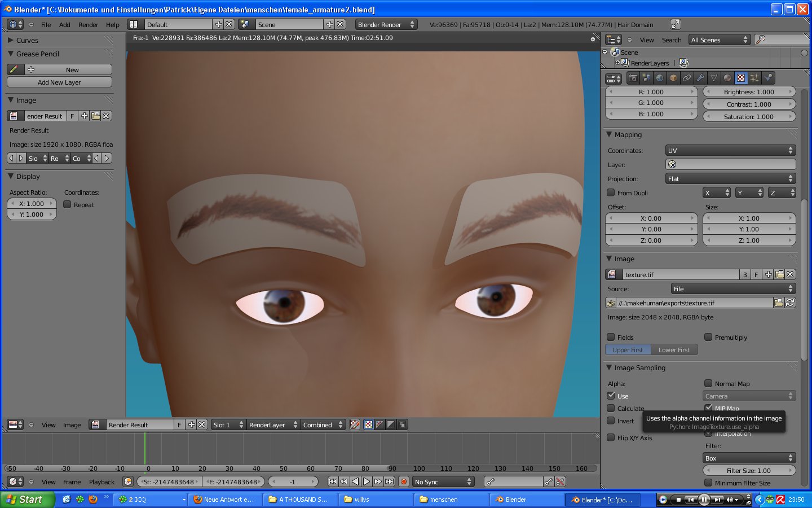This screenshot has width=812, height=508.
Task: Jump to the last frame
Action: (389, 481)
